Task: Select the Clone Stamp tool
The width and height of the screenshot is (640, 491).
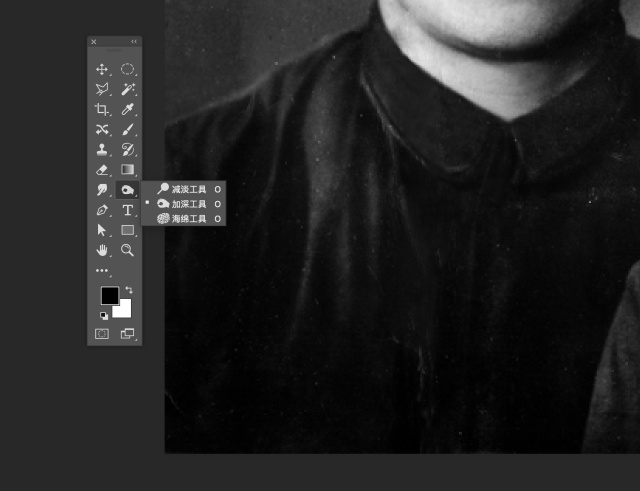Action: 101,149
